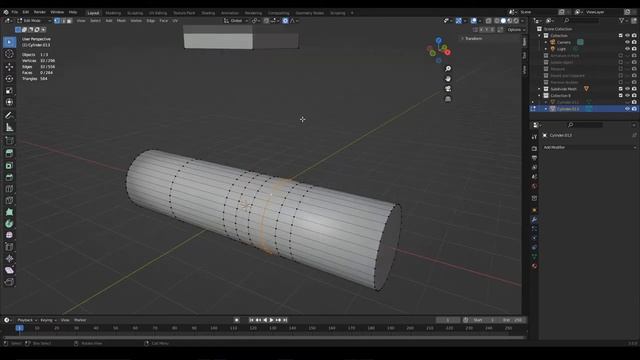Click the viewport zoom magnifier icon
The image size is (640, 360).
pos(448,69)
